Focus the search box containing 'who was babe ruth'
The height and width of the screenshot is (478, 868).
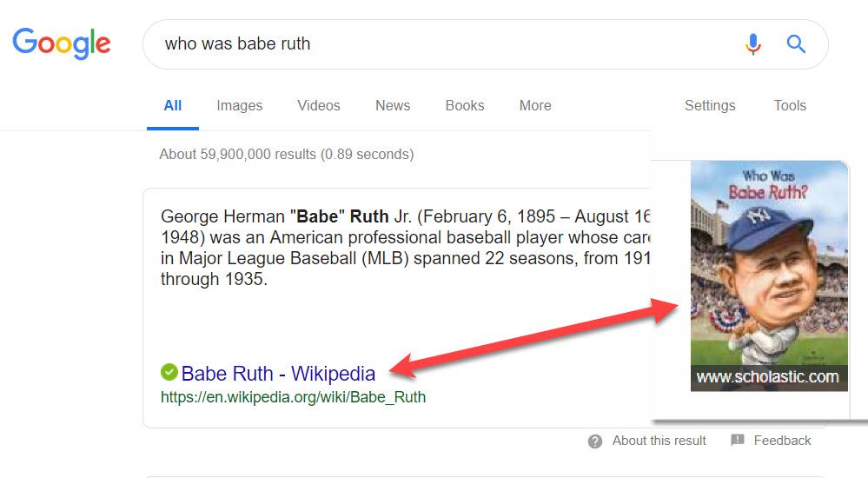(x=434, y=43)
